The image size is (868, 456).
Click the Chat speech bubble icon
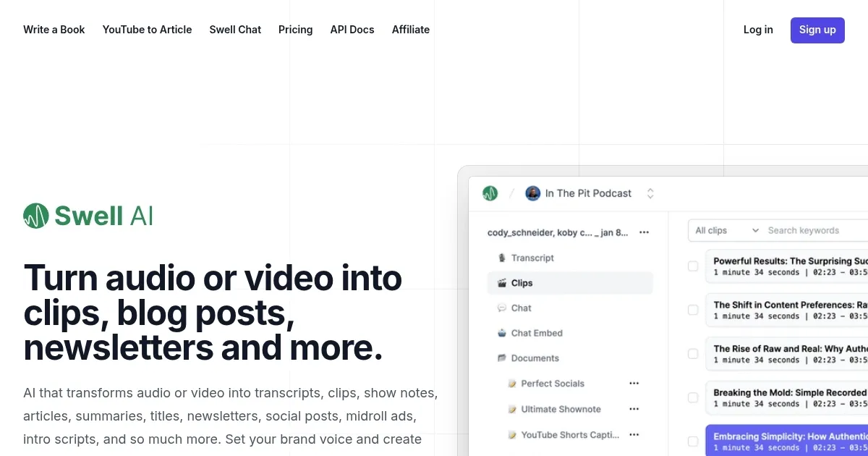(501, 308)
